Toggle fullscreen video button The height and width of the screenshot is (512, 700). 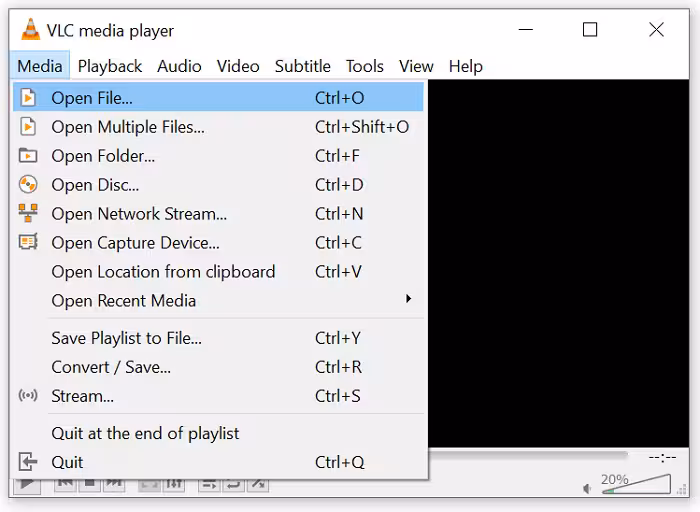pos(149,485)
